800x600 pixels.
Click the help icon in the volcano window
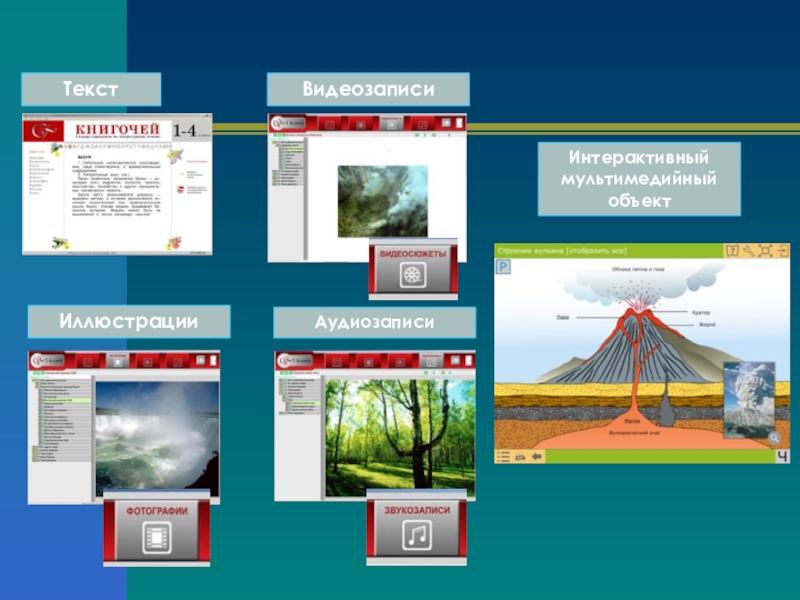tap(732, 251)
